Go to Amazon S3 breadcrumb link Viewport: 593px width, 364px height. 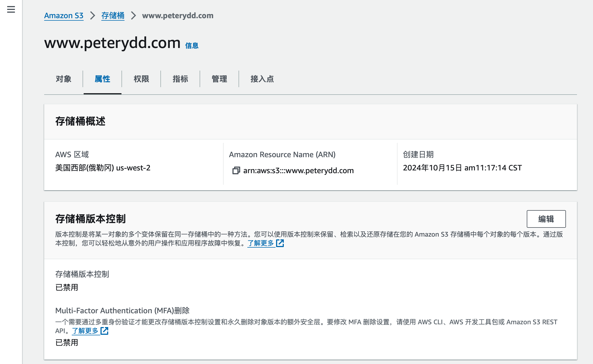64,16
